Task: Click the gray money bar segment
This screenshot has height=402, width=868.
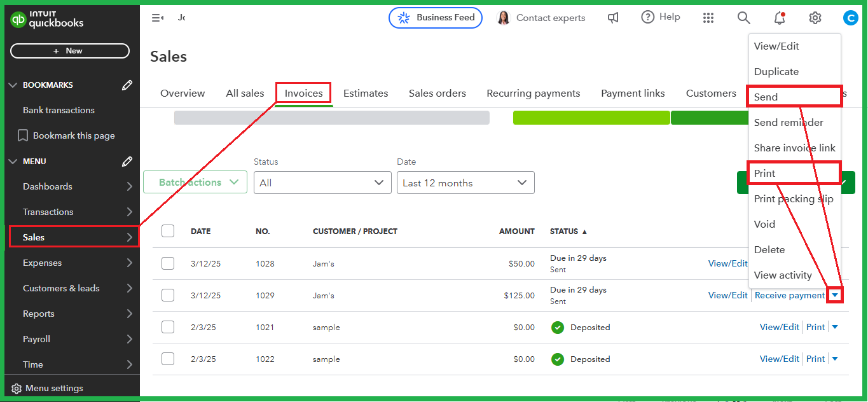Action: click(332, 118)
